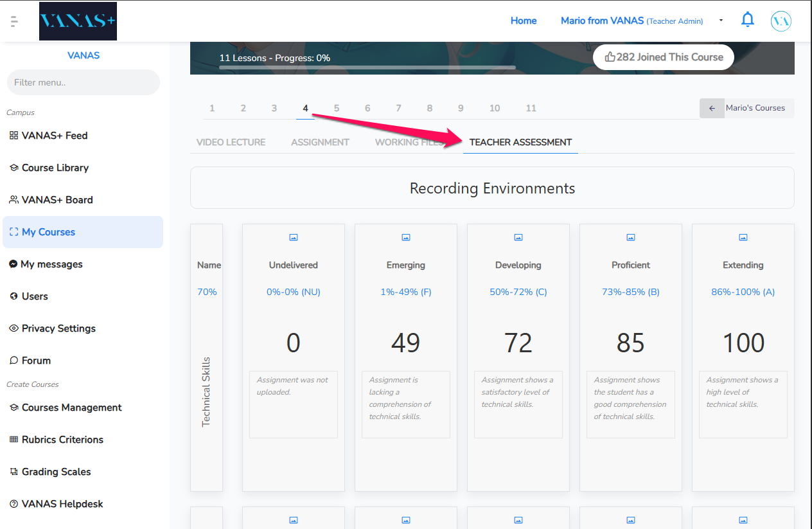Switch to the Assignment tab
This screenshot has width=812, height=529.
click(x=320, y=142)
